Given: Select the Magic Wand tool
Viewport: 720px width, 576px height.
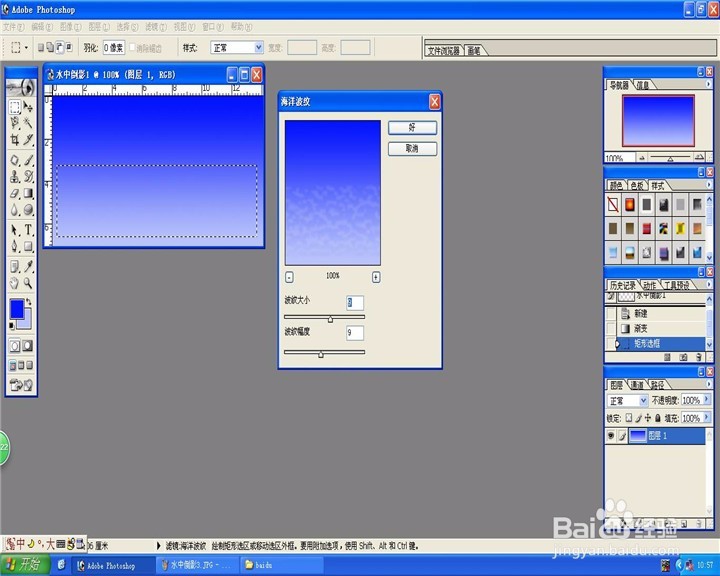Looking at the screenshot, I should [x=28, y=122].
